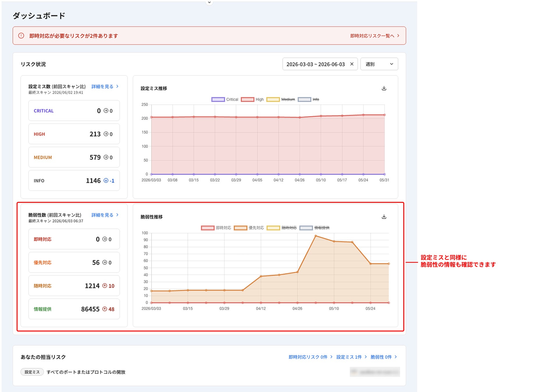Open 脆弱性 0件 link

[x=383, y=357]
